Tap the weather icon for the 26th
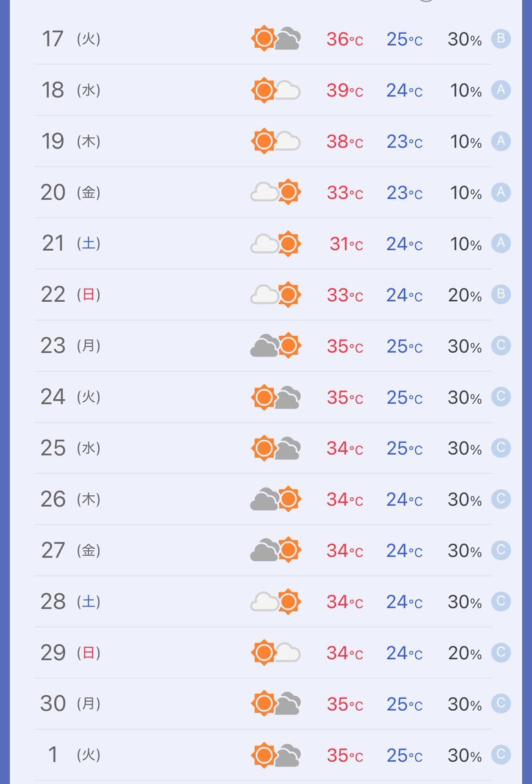 point(275,499)
